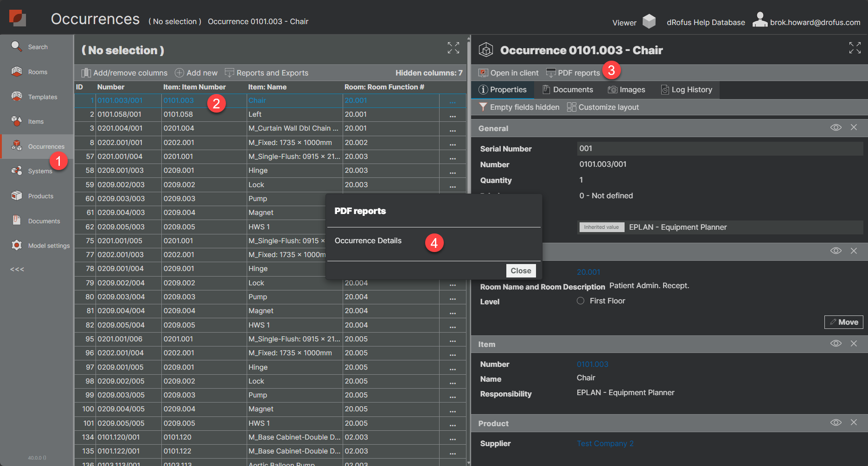
Task: Select Occurrence Details report
Action: pos(368,240)
